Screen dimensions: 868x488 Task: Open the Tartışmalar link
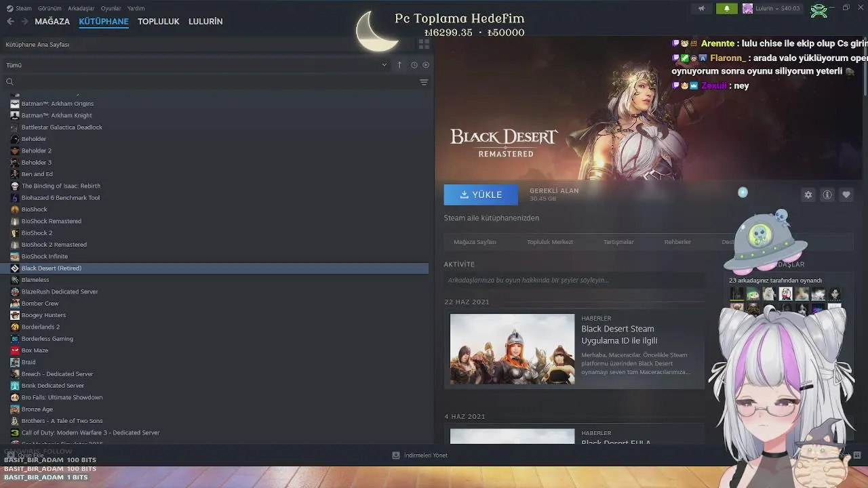(618, 242)
